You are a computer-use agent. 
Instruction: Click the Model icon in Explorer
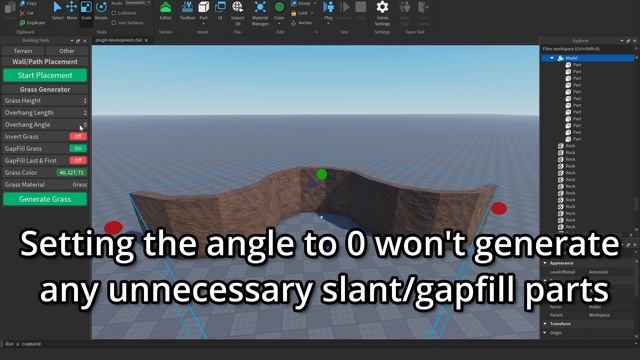coord(561,58)
